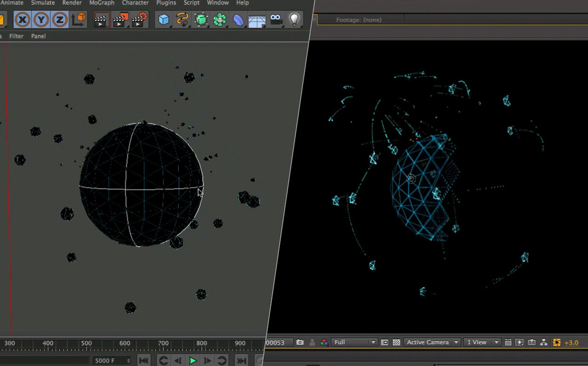Click the Render View clapperboard icon
Viewport: 588px width, 366px height.
[x=101, y=20]
